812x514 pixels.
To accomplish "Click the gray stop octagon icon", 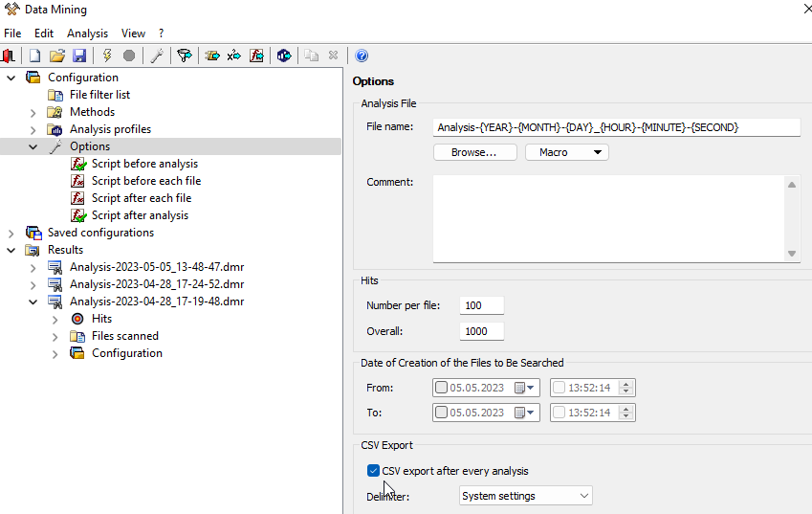I will point(129,56).
